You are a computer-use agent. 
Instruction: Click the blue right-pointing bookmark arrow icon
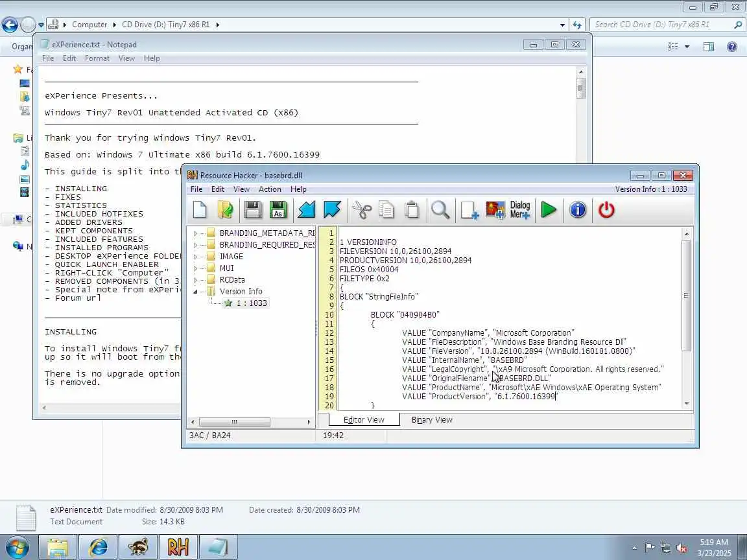click(x=332, y=210)
